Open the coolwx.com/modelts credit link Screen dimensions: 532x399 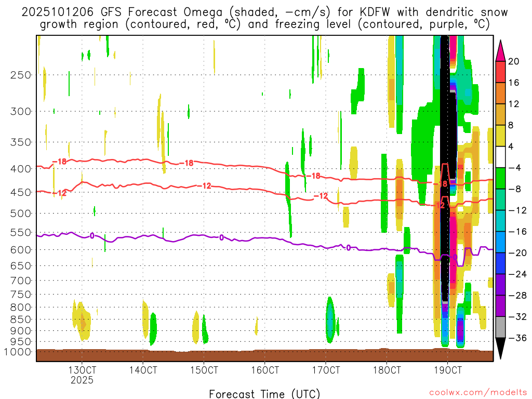point(478,393)
